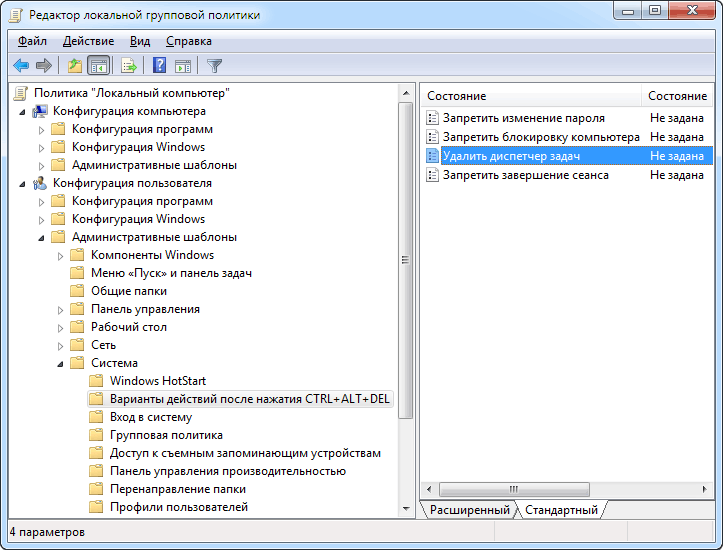Click the Filter funnel toolbar icon
Image resolution: width=723 pixels, height=550 pixels.
[214, 66]
